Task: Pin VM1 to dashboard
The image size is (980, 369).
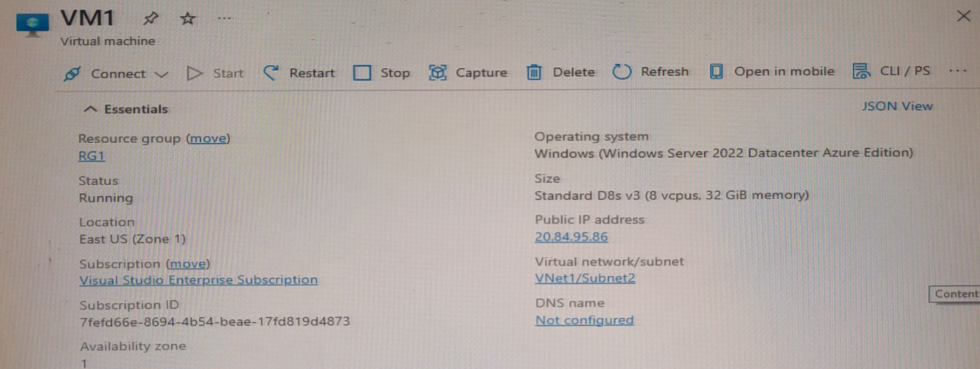Action: point(150,18)
